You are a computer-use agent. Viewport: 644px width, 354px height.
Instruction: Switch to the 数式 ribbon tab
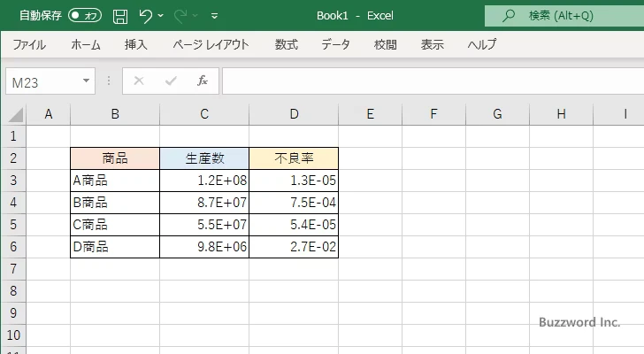click(x=286, y=44)
